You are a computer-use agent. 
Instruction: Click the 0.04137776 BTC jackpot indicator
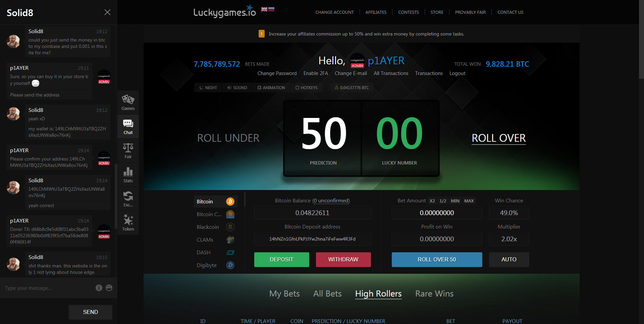(352, 88)
